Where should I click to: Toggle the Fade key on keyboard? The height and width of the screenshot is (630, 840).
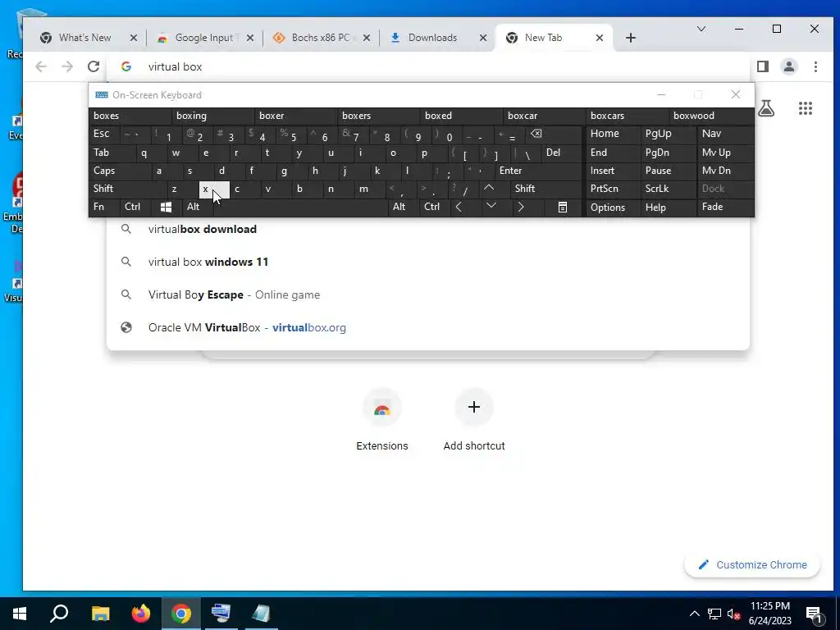725,207
